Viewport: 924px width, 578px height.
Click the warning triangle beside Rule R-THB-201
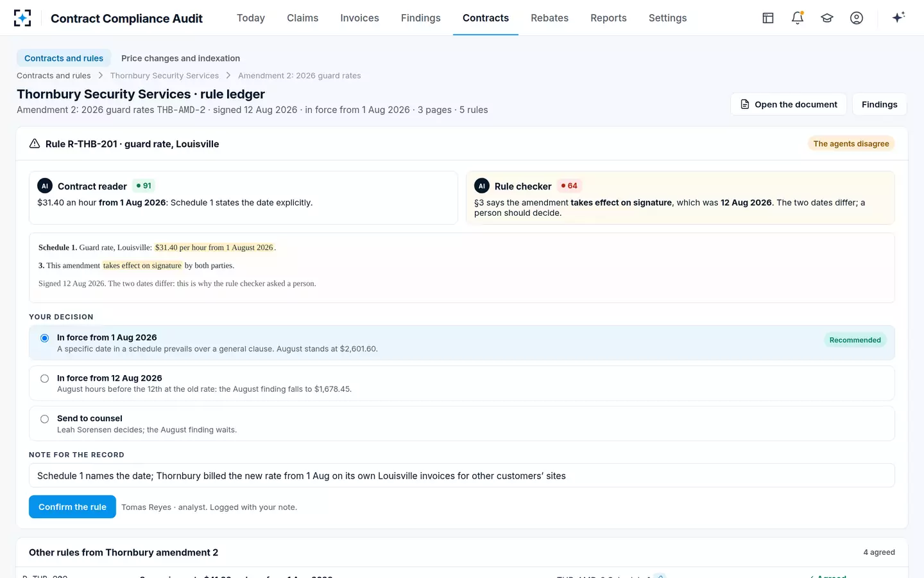tap(35, 144)
